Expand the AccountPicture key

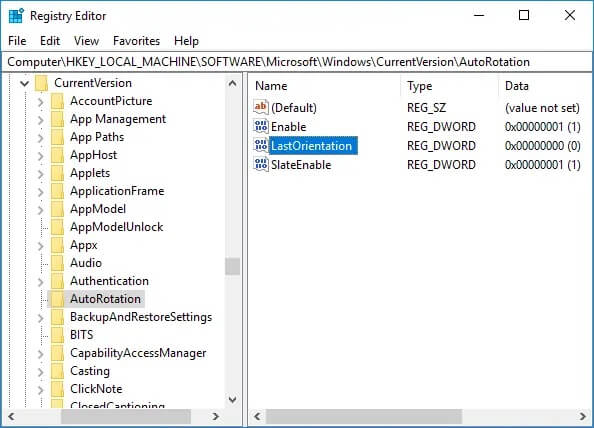point(41,102)
